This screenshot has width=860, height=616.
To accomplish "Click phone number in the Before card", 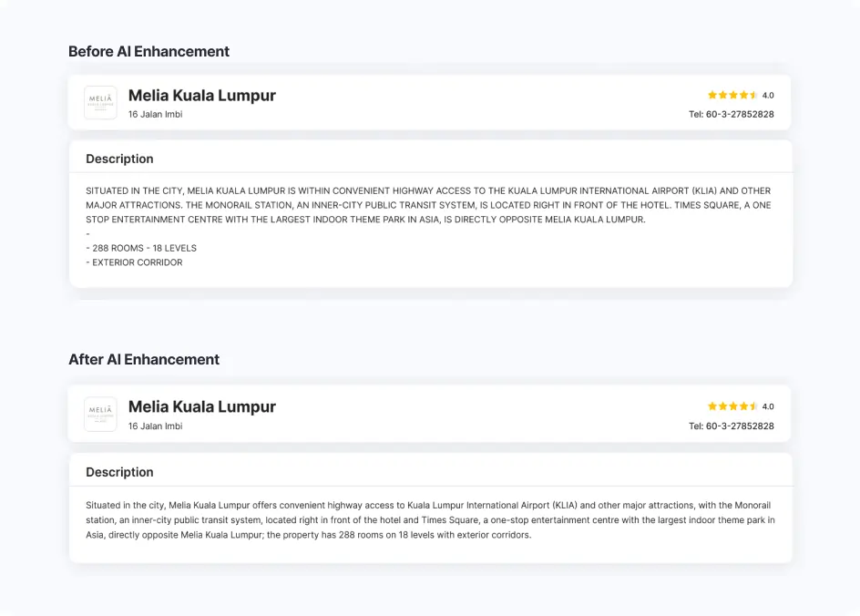I will [x=731, y=115].
